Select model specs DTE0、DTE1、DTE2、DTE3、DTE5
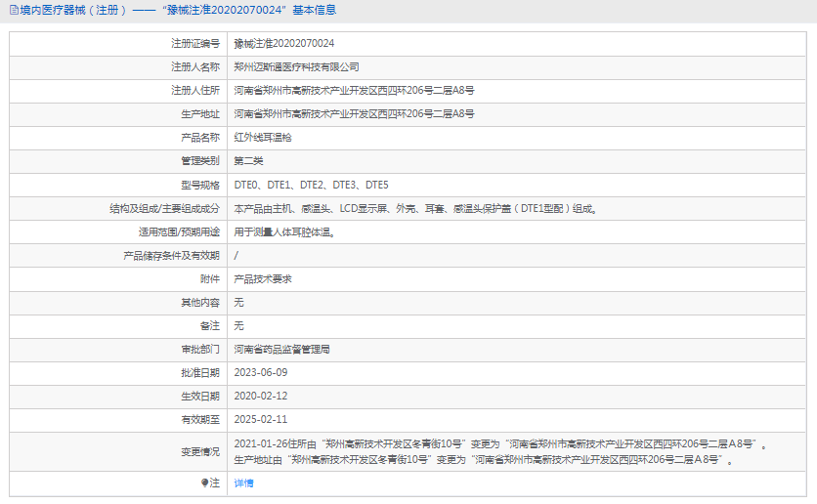This screenshot has height=504, width=817. (x=311, y=185)
